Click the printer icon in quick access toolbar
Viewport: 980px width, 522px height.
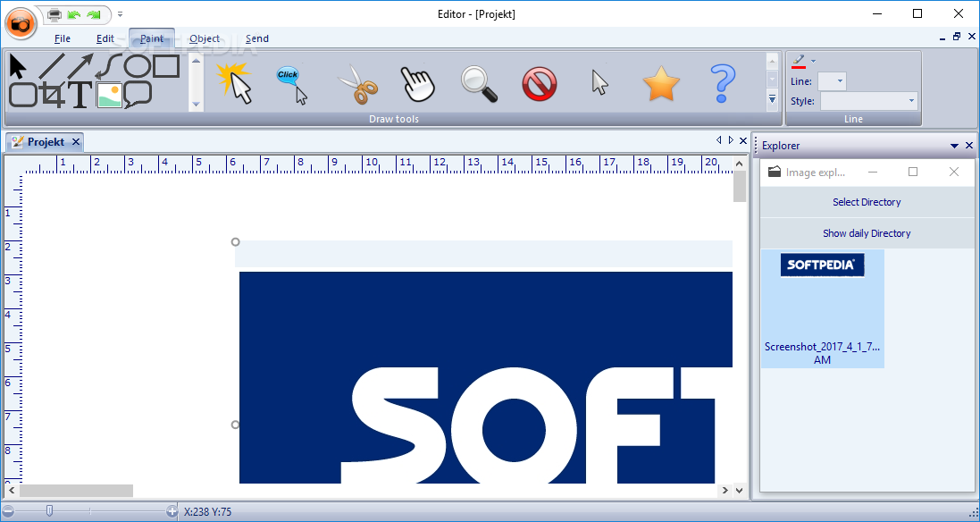coord(55,13)
